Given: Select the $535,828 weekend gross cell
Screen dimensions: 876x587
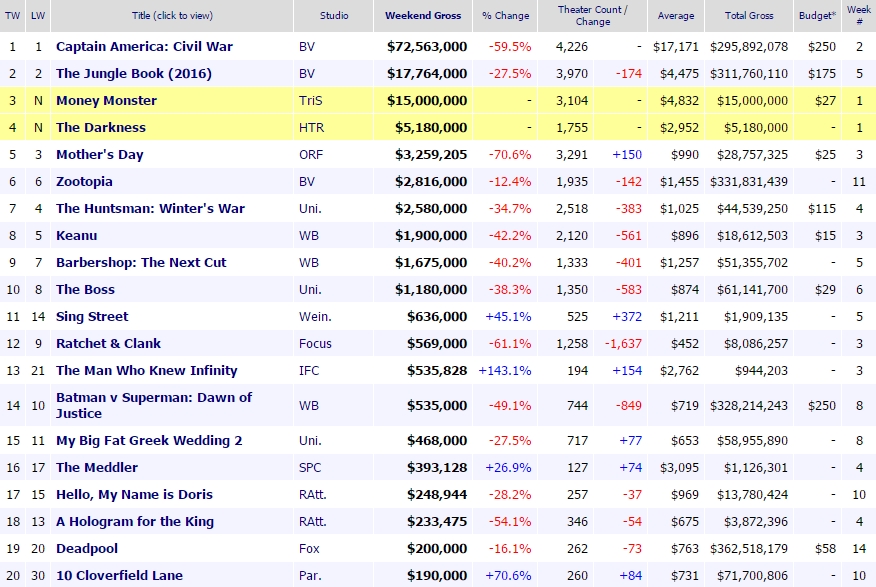Looking at the screenshot, I should (437, 370).
